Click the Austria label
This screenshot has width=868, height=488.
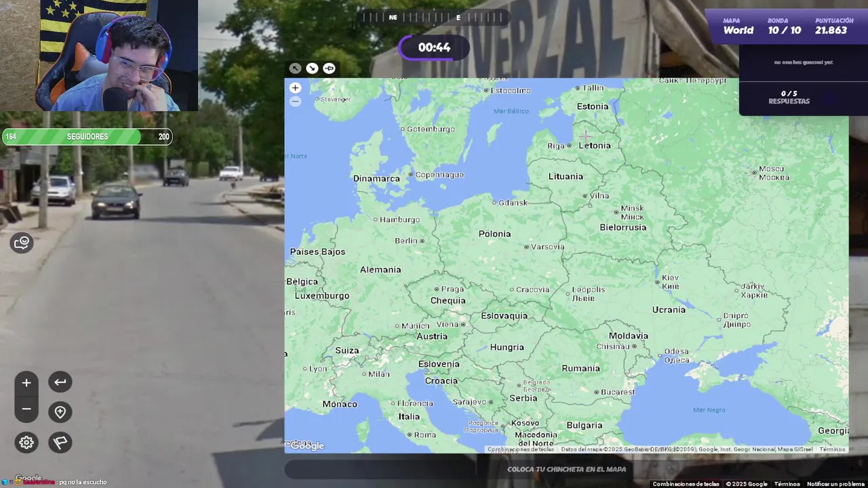[x=432, y=337]
